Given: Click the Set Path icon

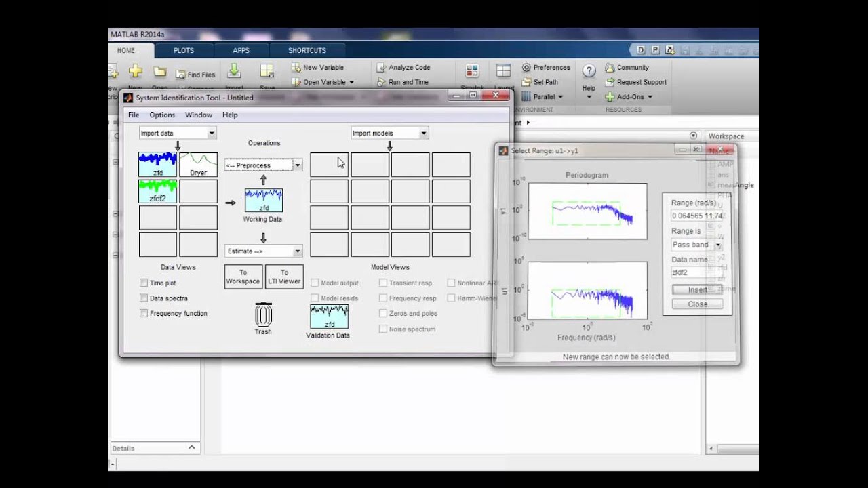Looking at the screenshot, I should point(526,82).
